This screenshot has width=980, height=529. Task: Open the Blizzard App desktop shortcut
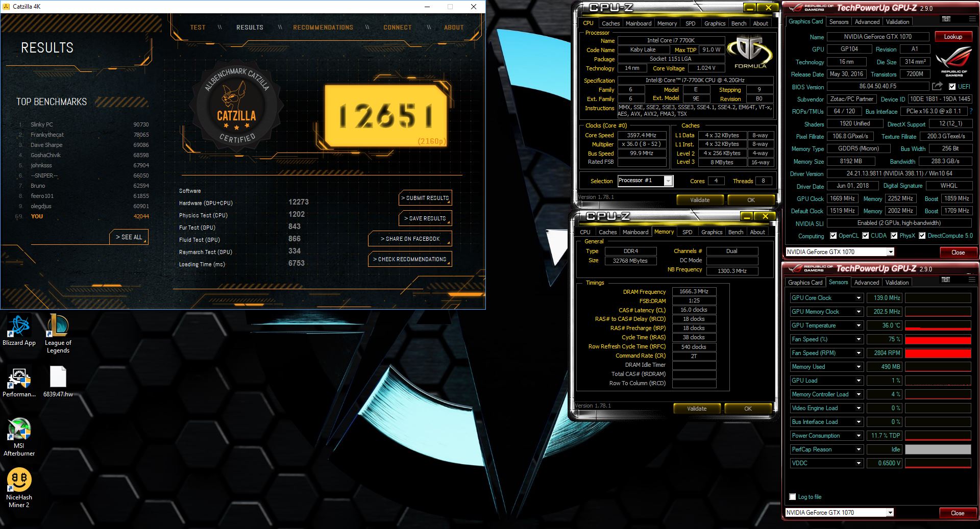click(19, 331)
